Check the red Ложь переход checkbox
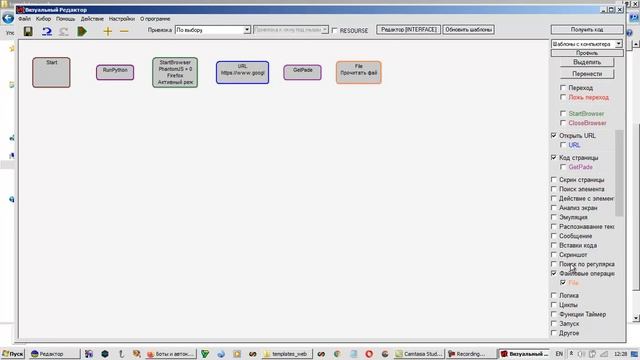 563,97
